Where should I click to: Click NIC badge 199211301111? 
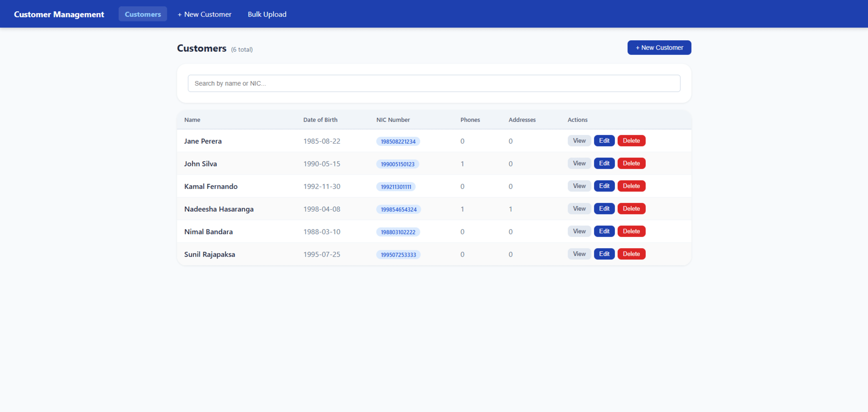point(396,187)
